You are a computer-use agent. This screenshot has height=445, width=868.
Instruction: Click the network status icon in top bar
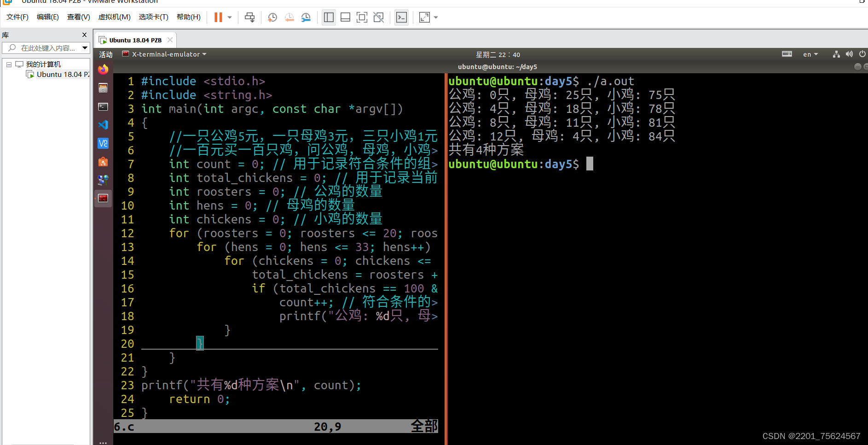[x=836, y=54]
